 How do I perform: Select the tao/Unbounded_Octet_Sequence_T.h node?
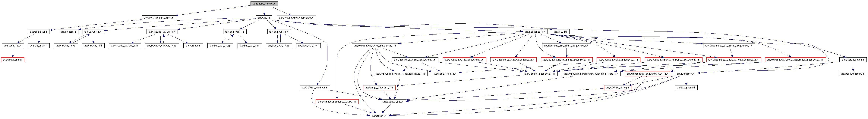click(x=374, y=45)
